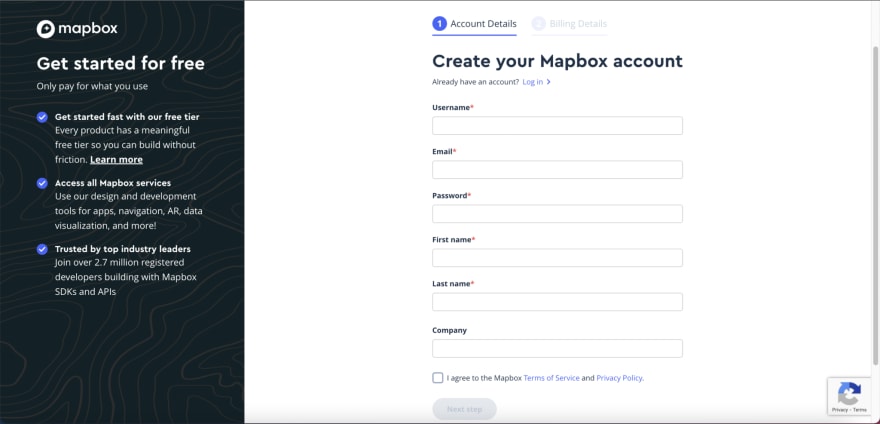Click the step 1 number circle
This screenshot has width=880, height=424.
coord(439,24)
